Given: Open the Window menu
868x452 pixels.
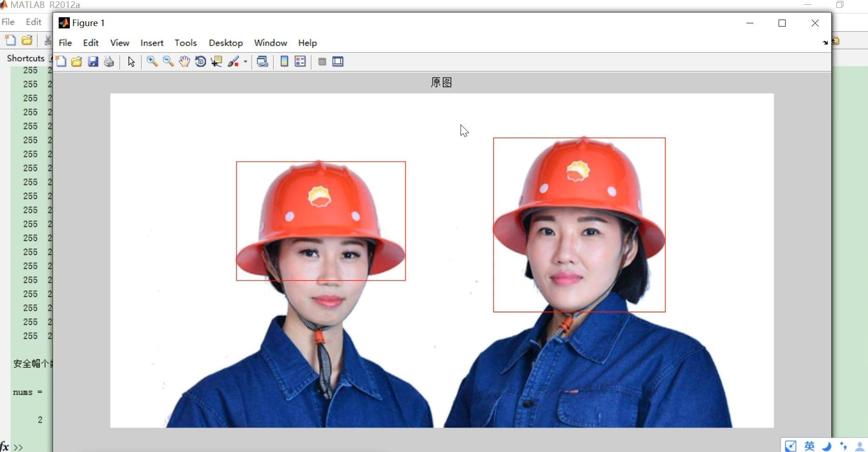Looking at the screenshot, I should [x=271, y=43].
